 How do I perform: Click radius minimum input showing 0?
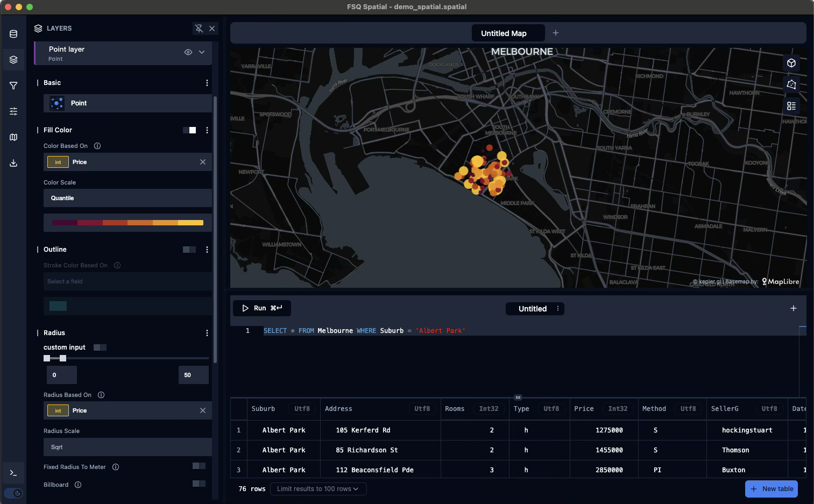coord(62,375)
